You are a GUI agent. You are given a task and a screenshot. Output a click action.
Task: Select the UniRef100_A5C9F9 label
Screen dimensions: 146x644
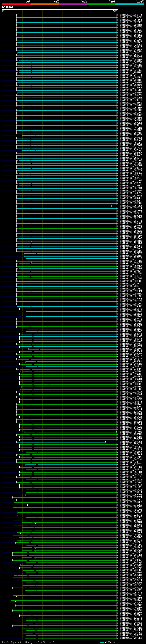(x=131, y=143)
